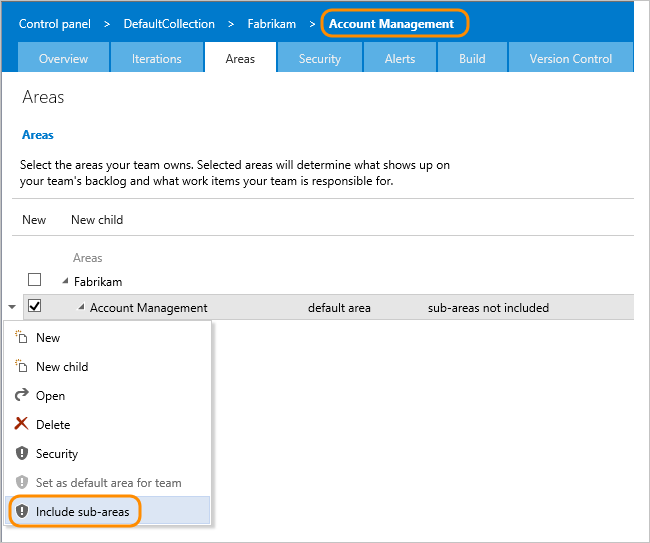
Task: Click the 'sub-areas not included' text
Action: pos(488,308)
